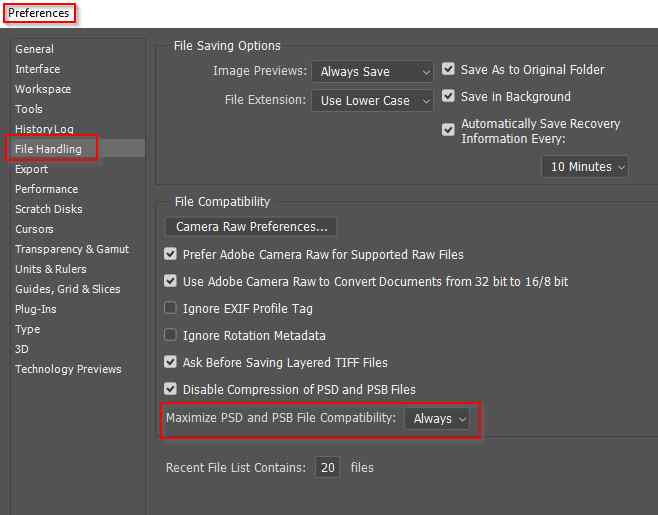This screenshot has width=658, height=515.
Task: Select Interface in the preferences list
Action: (x=38, y=69)
